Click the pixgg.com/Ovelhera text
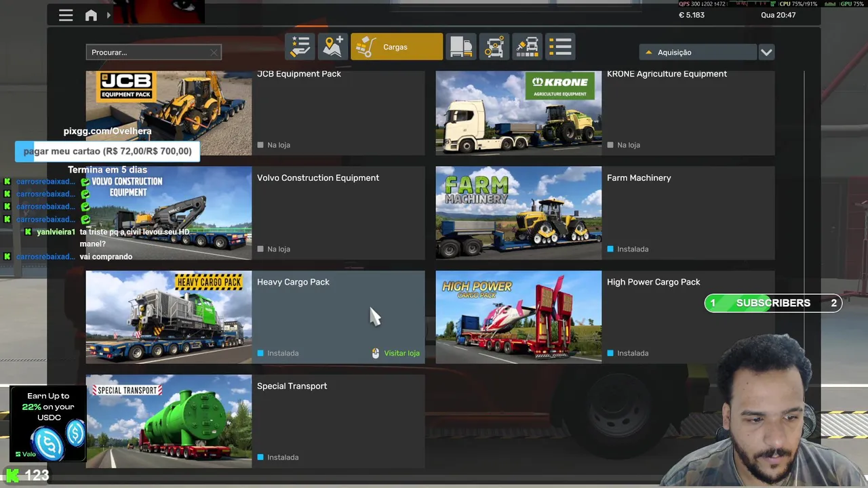The height and width of the screenshot is (488, 868). click(x=107, y=131)
